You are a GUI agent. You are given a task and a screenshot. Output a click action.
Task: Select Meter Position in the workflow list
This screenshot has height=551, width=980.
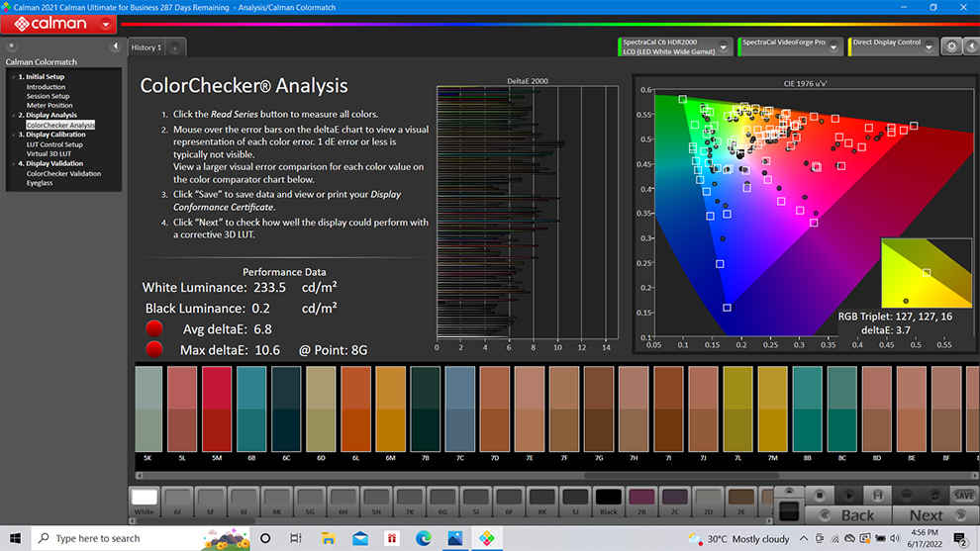click(49, 106)
